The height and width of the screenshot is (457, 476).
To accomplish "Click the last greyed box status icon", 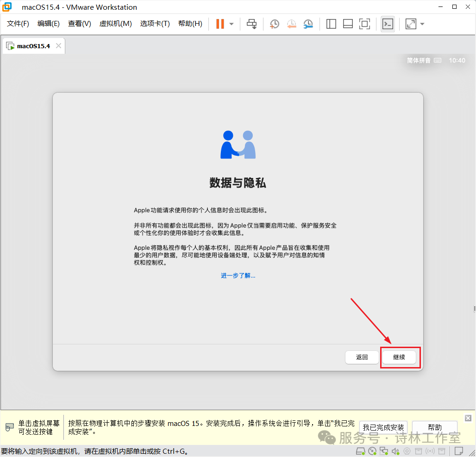I will click(442, 451).
